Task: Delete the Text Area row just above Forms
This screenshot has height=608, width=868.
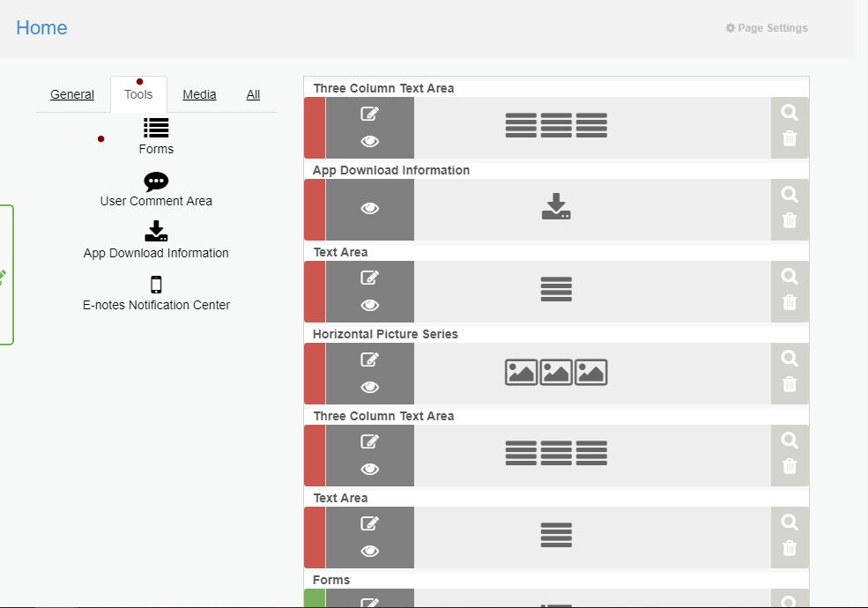Action: pos(790,548)
